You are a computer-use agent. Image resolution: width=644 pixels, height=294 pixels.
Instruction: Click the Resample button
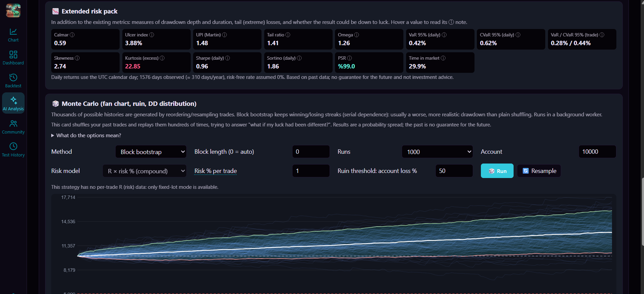point(539,171)
